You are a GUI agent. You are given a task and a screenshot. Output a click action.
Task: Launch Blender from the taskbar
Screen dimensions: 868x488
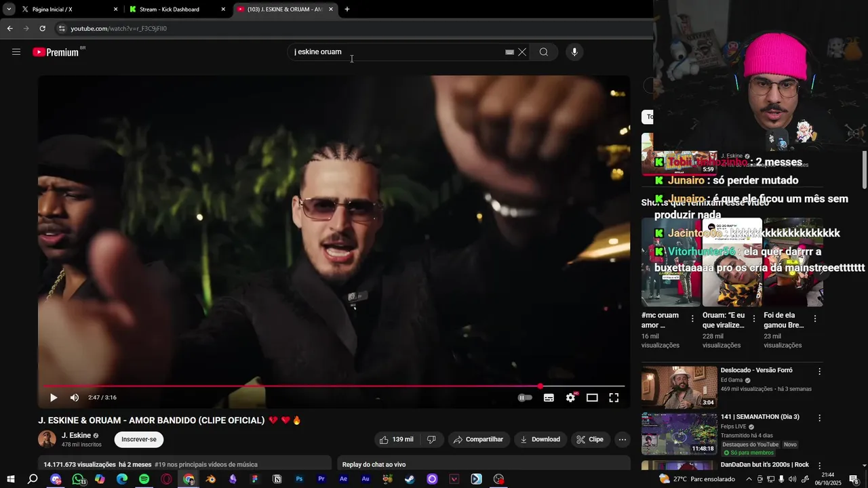pos(211,479)
